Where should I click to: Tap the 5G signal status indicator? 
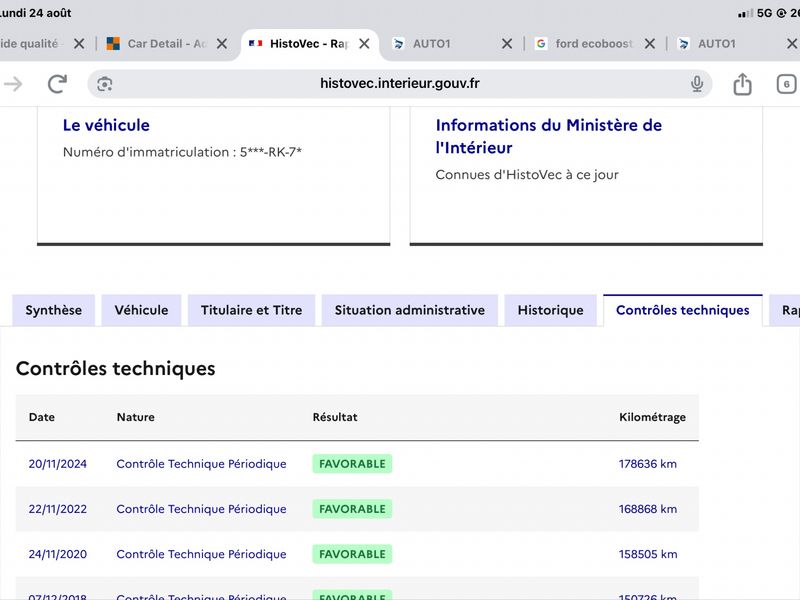pyautogui.click(x=764, y=13)
